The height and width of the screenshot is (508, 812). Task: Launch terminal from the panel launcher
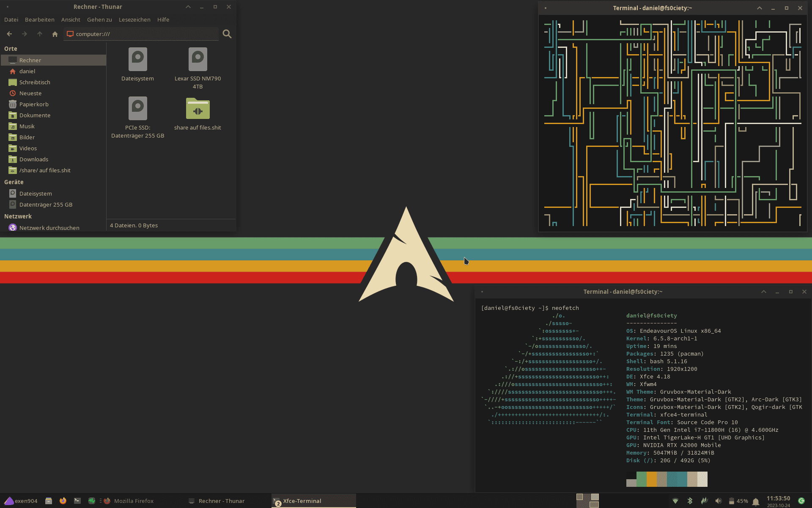(x=77, y=501)
